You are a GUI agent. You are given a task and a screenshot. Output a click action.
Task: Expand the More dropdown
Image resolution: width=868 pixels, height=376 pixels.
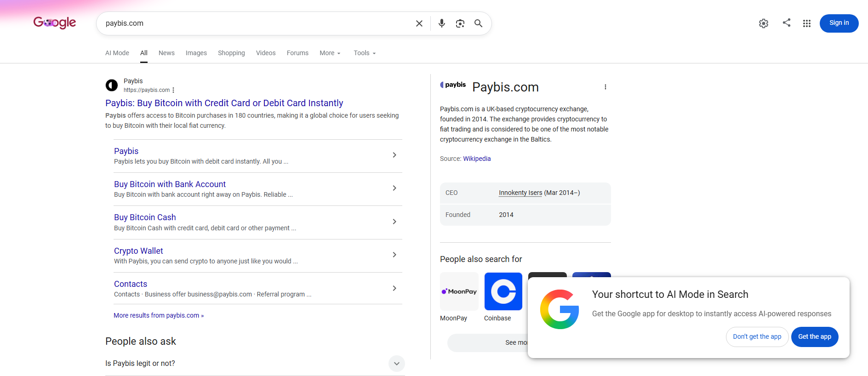pos(330,53)
